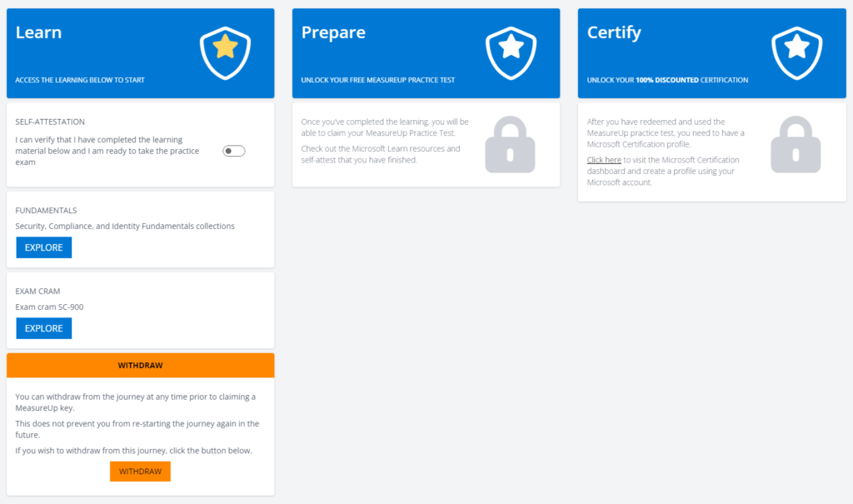Enable the self-attestation toggle switch

(x=233, y=151)
